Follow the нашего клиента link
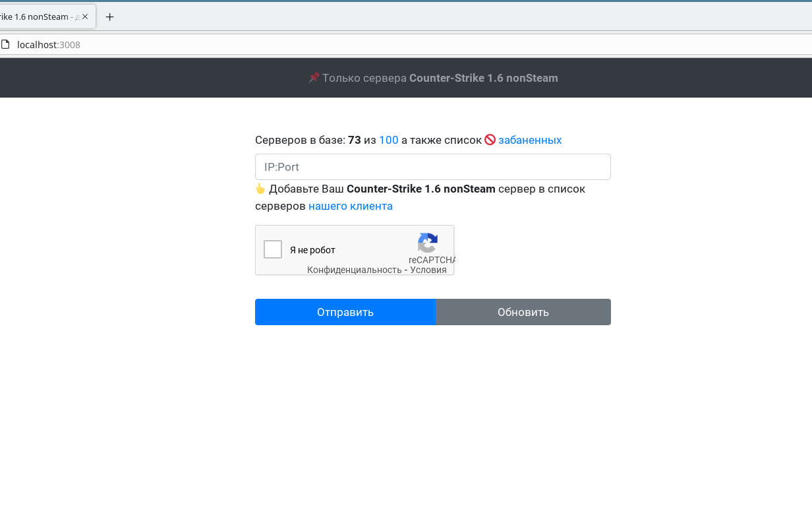812x529 pixels. [351, 206]
